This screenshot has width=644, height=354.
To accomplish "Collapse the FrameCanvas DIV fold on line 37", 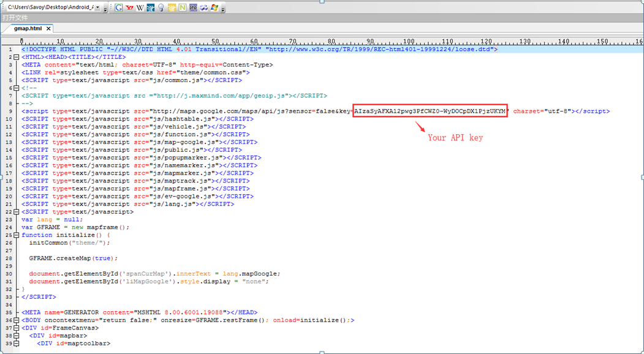I will click(x=16, y=328).
